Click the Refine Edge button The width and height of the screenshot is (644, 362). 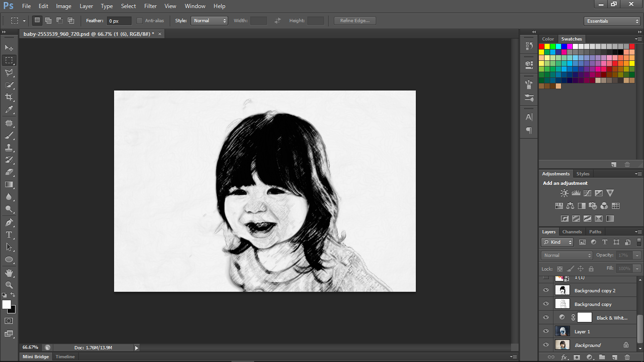click(x=355, y=21)
